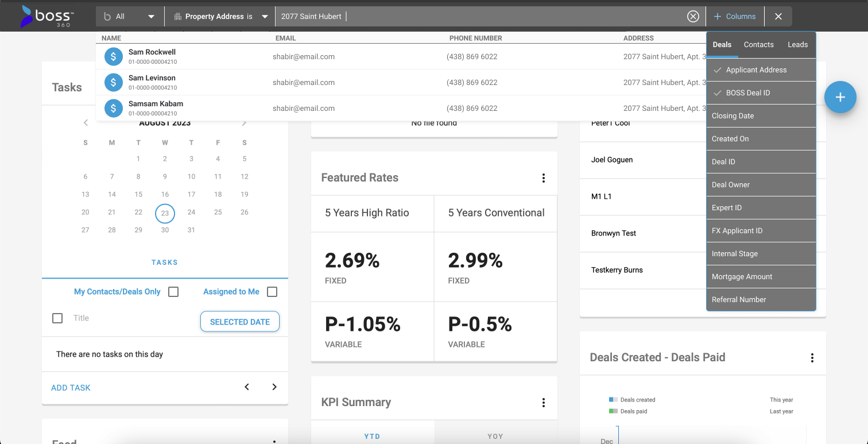
Task: Click the blue plus floating button
Action: (840, 97)
